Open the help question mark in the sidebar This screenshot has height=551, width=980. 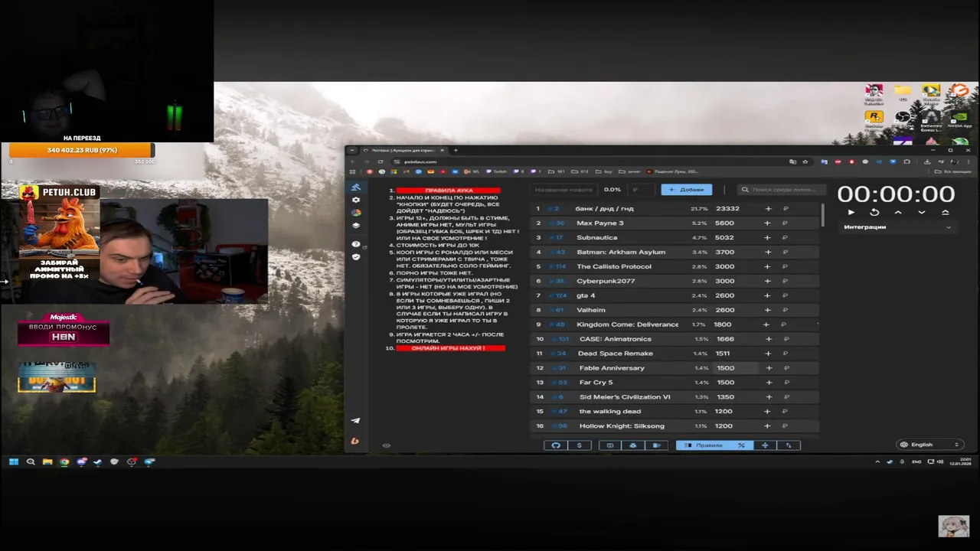point(355,244)
